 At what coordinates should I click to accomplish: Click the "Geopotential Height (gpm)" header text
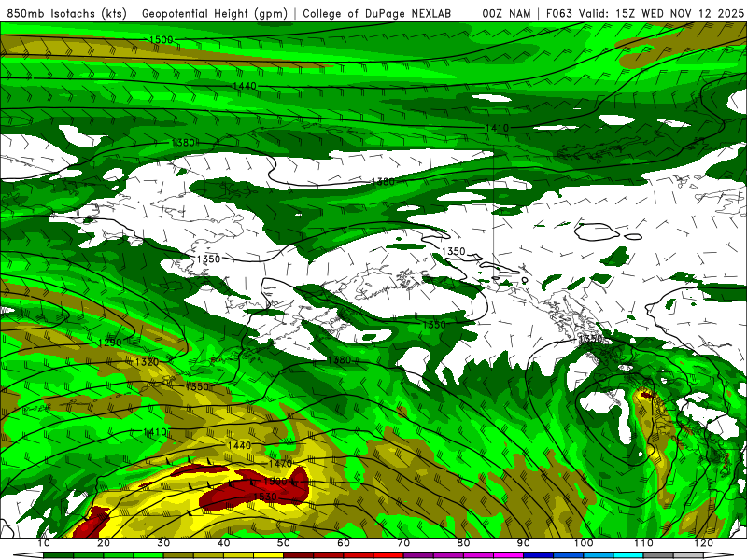[215, 13]
